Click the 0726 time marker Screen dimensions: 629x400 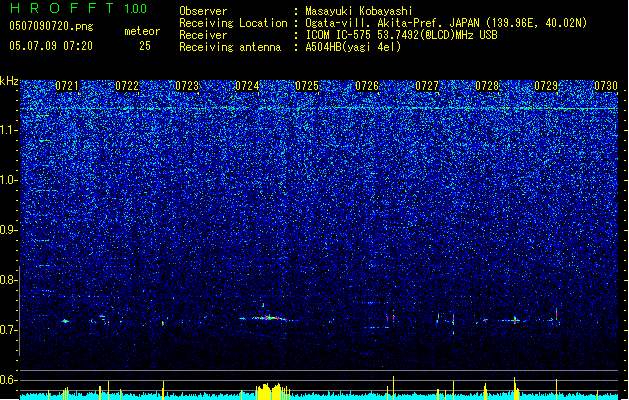click(x=367, y=86)
